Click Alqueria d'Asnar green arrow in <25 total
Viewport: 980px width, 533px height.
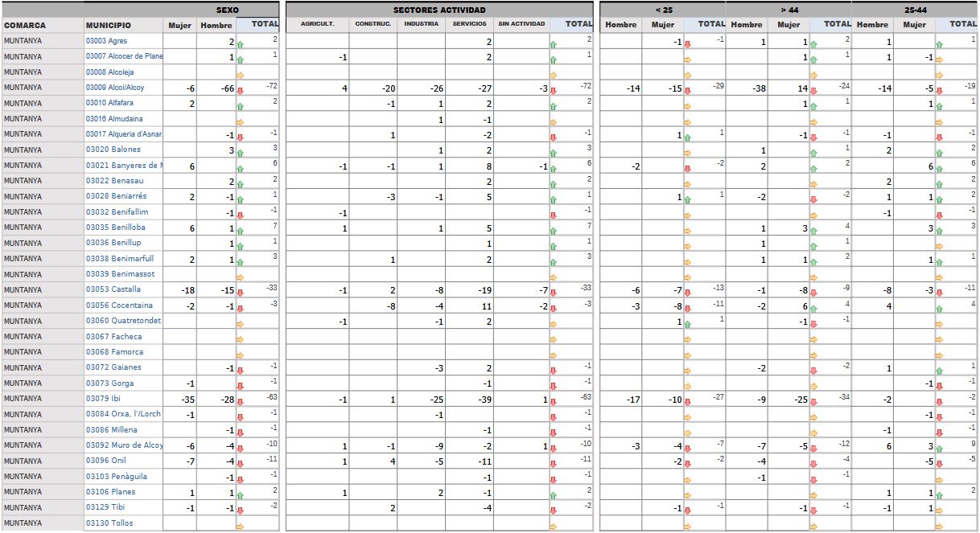[x=688, y=137]
